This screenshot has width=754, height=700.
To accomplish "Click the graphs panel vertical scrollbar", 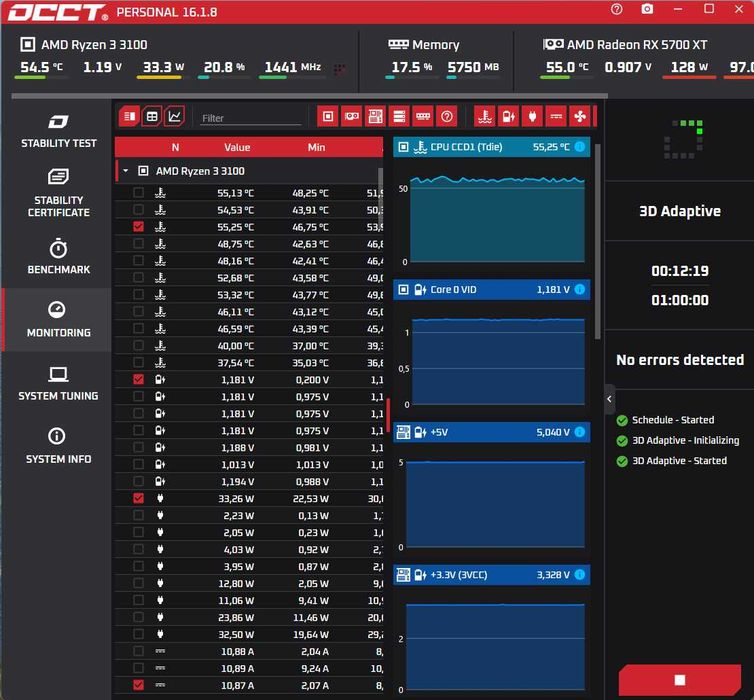I will 597,242.
